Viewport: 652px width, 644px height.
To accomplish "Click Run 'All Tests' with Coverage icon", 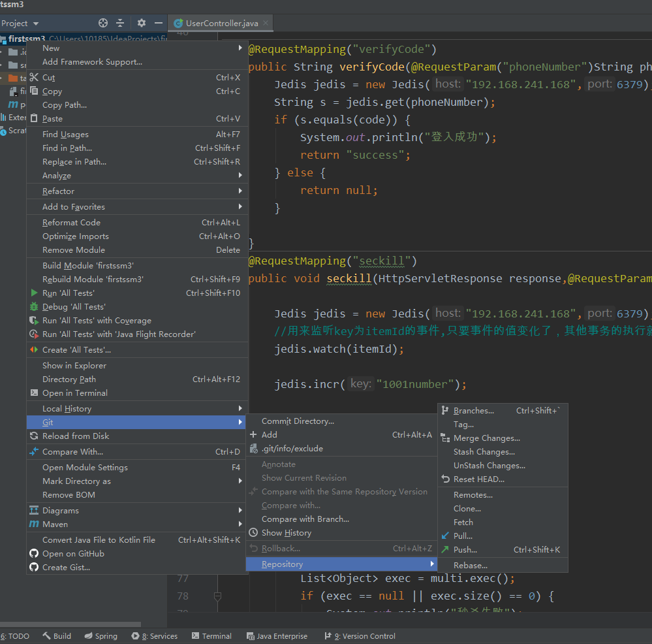I will click(x=35, y=321).
